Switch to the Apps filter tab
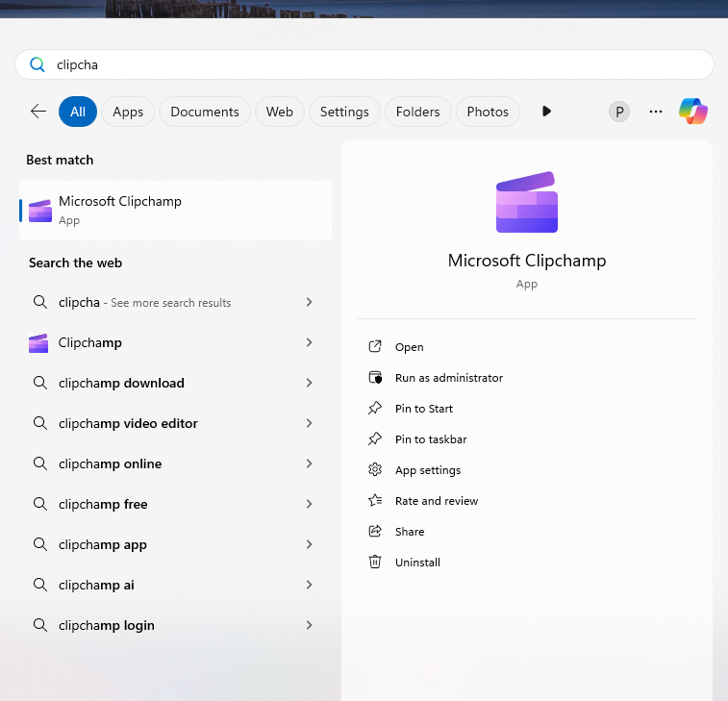 coord(128,112)
